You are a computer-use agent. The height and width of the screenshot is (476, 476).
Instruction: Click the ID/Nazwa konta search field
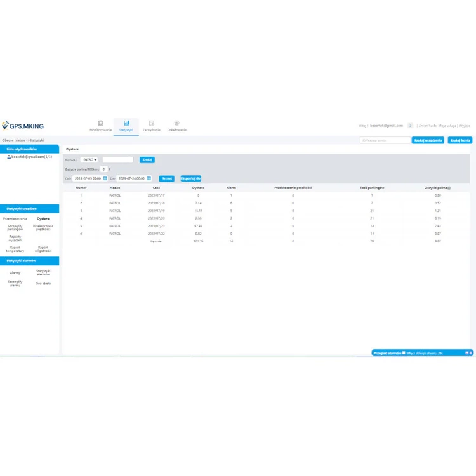(385, 140)
